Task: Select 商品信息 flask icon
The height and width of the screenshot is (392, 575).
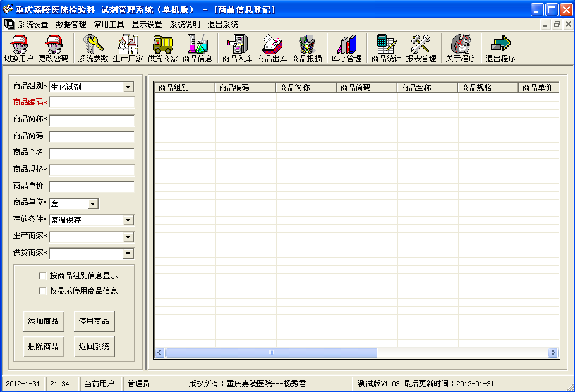Action: tap(198, 49)
